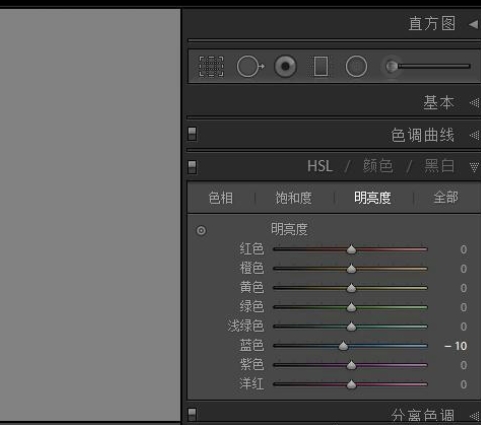Select the Crop Overlay tool
Viewport: 481px width, 425px height.
pyautogui.click(x=211, y=66)
